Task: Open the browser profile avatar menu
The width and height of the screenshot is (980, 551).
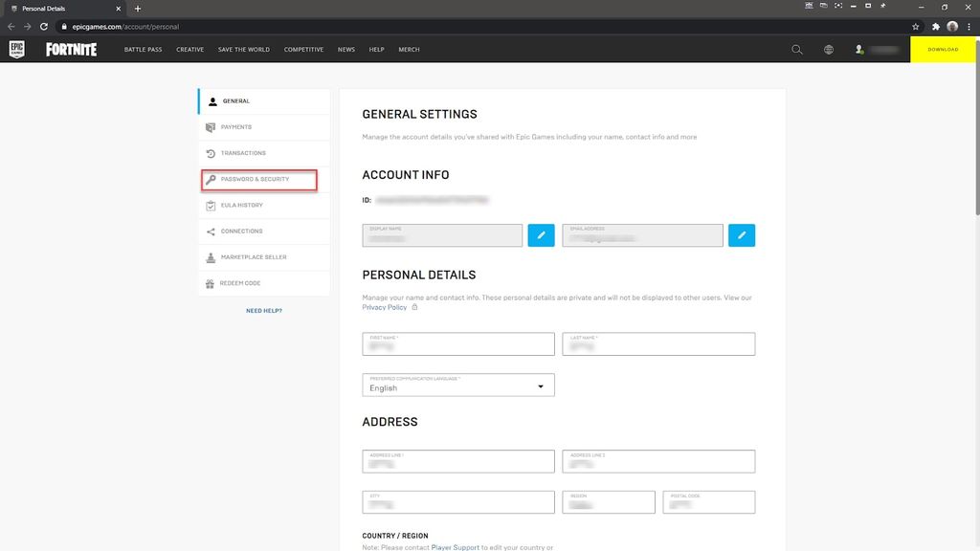Action: tap(951, 27)
